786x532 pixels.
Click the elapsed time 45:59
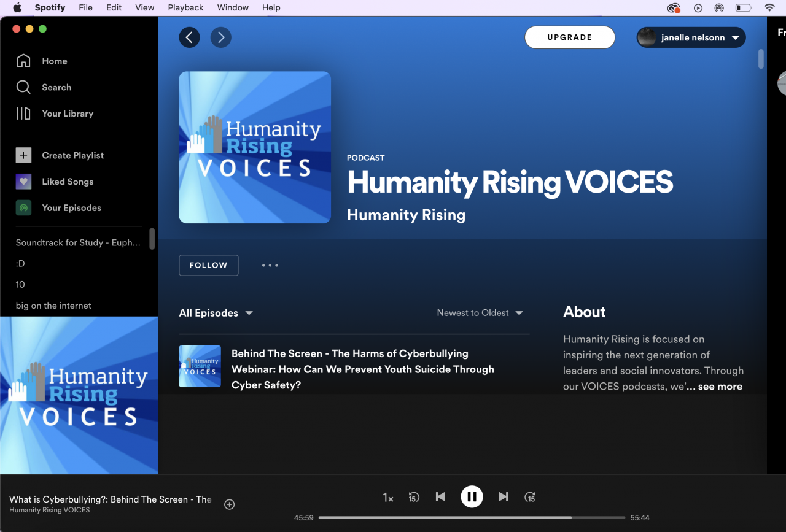[304, 518]
